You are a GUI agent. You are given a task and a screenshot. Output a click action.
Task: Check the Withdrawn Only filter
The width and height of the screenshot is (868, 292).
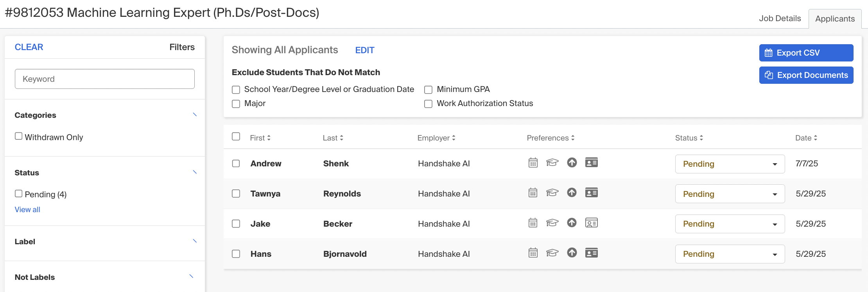pos(18,136)
